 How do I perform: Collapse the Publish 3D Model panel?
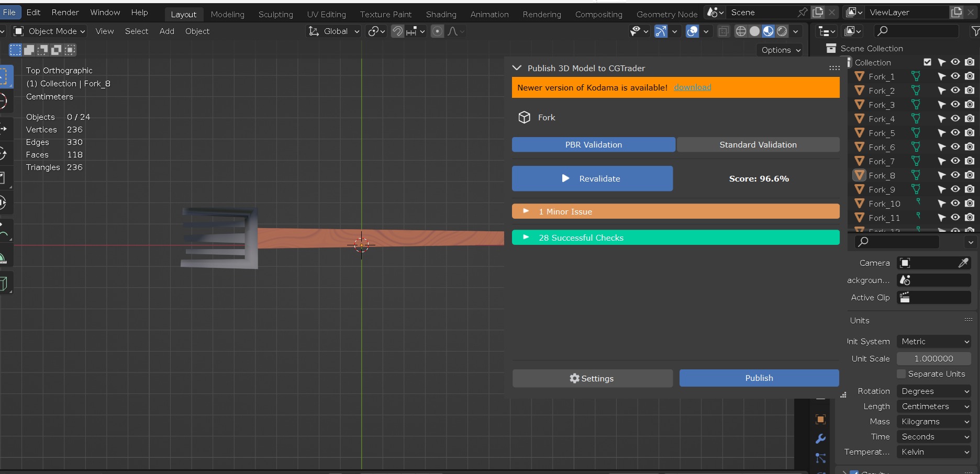coord(517,68)
